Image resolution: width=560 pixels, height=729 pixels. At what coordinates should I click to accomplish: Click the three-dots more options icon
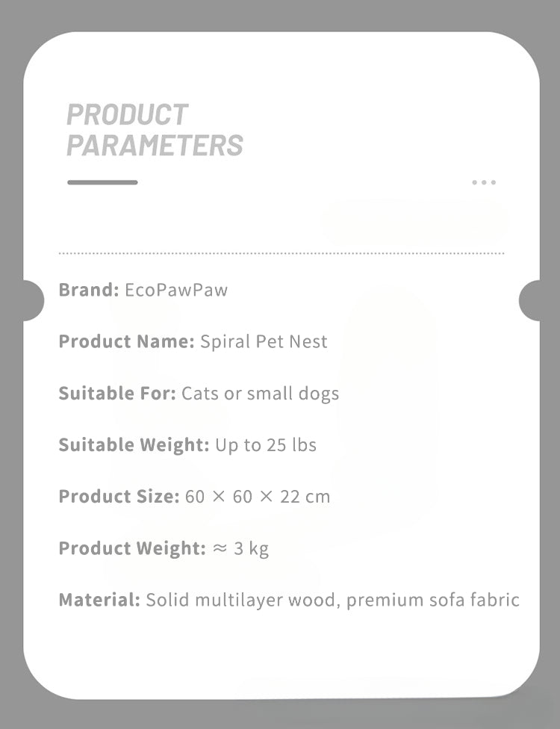[x=484, y=182]
